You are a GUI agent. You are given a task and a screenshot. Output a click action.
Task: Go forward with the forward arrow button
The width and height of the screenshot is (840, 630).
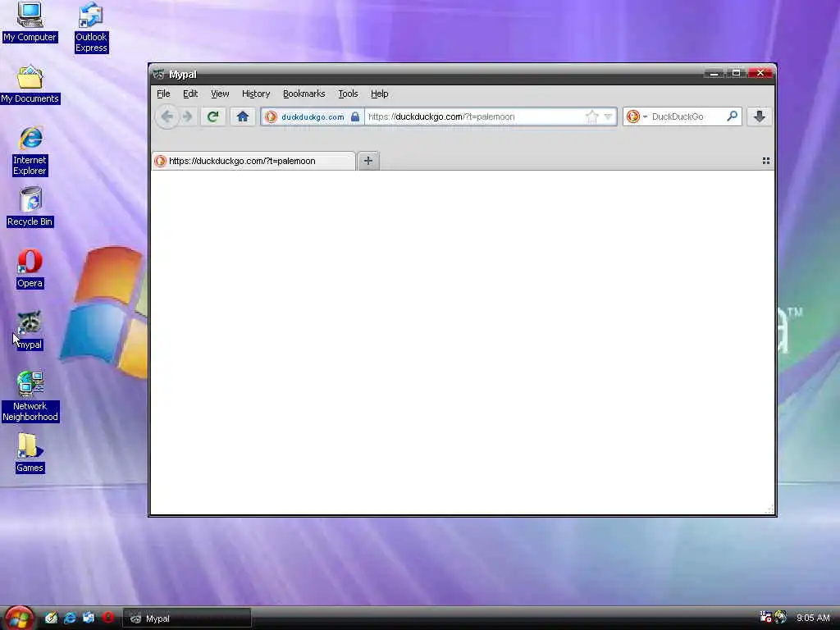pos(188,116)
